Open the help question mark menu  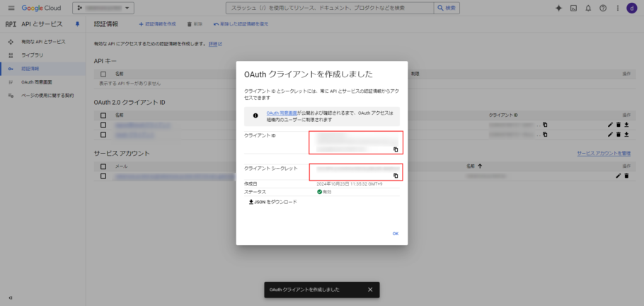[602, 8]
